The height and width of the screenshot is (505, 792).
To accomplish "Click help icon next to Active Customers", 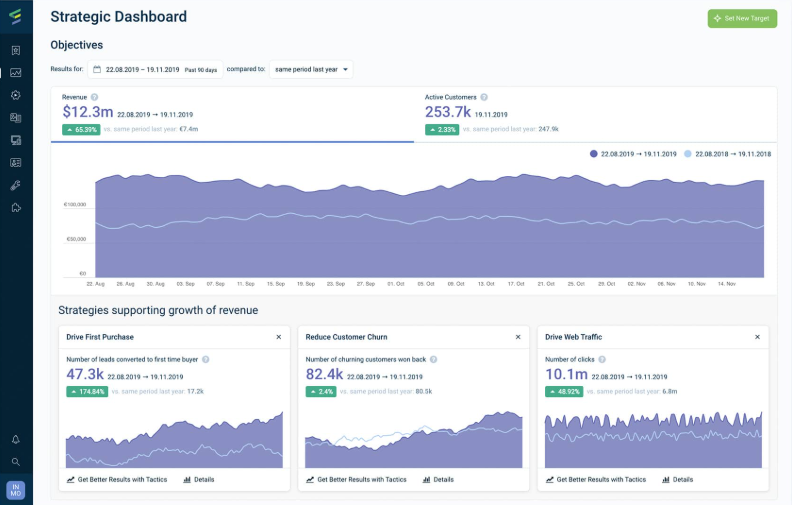I will tap(484, 97).
